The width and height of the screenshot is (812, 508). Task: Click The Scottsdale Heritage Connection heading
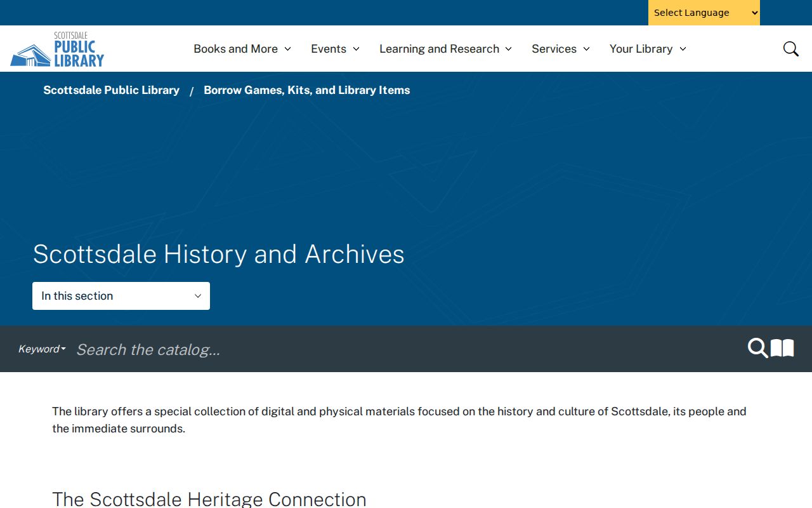(x=209, y=499)
